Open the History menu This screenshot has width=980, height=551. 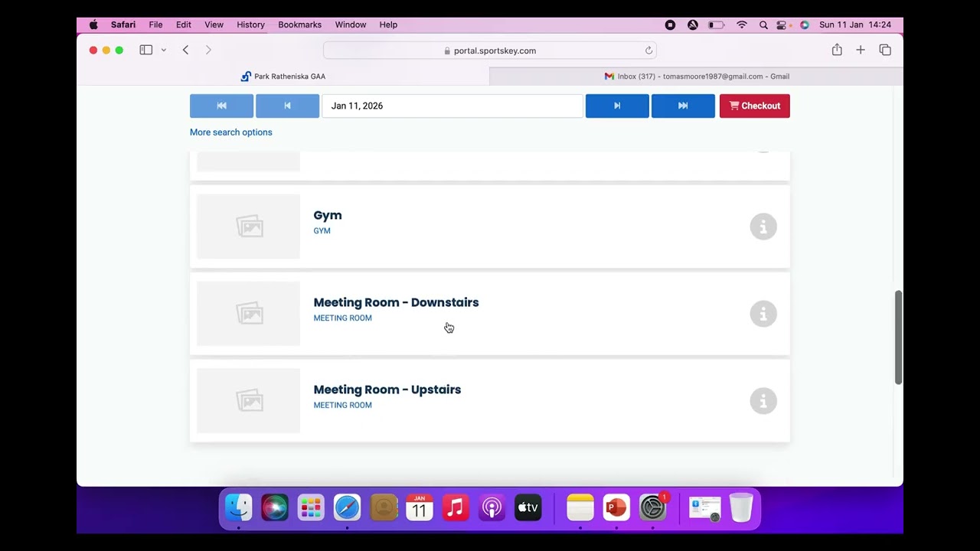[x=250, y=24]
